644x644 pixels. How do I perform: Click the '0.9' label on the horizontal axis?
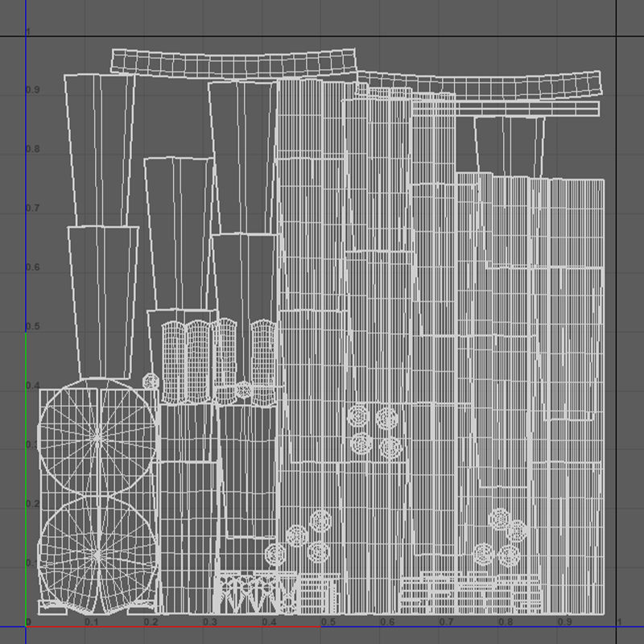point(565,621)
